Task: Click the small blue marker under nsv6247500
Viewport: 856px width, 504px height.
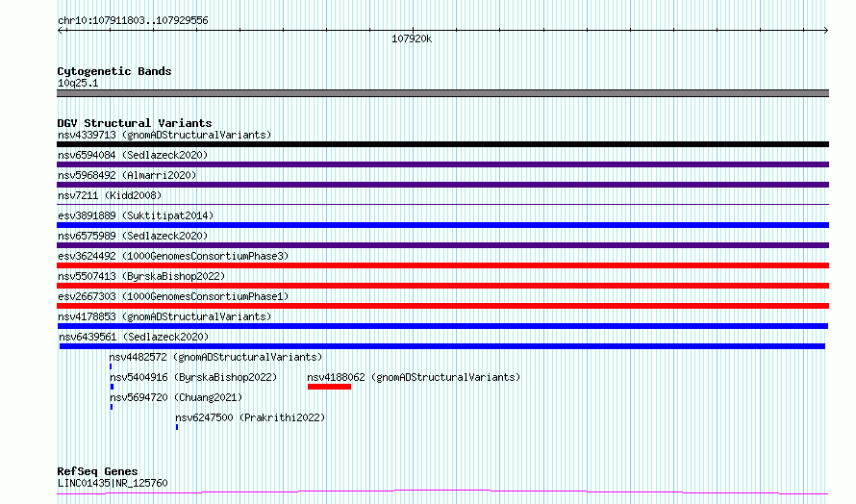Action: pyautogui.click(x=177, y=427)
